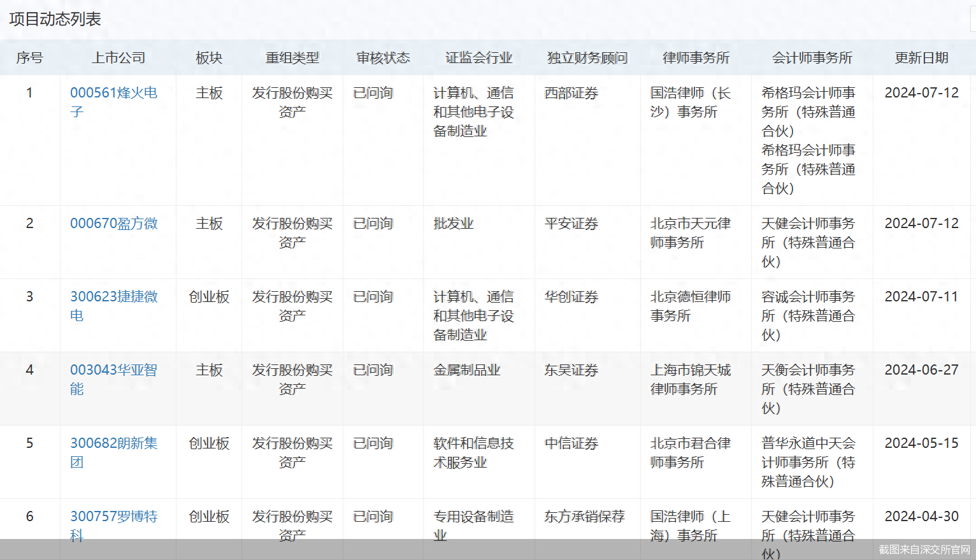Click the 板块 column header

pyautogui.click(x=209, y=58)
